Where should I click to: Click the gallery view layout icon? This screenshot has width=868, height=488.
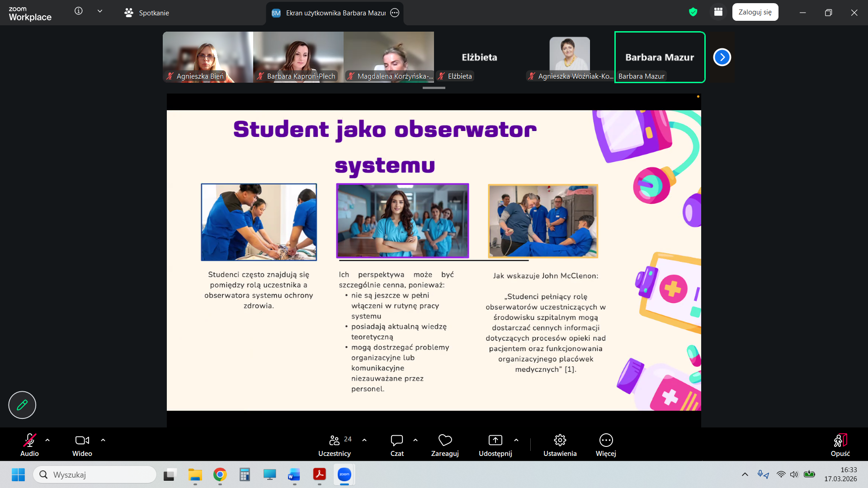pos(718,12)
